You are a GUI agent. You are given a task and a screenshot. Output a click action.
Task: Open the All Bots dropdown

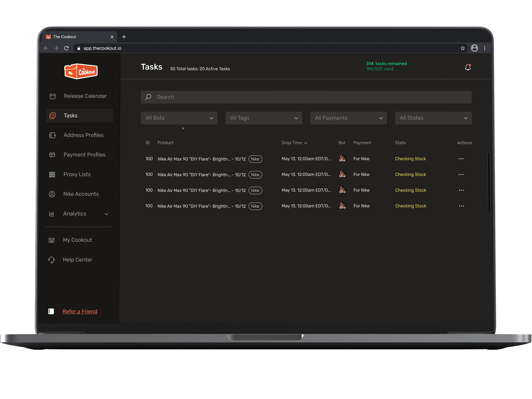tap(179, 118)
